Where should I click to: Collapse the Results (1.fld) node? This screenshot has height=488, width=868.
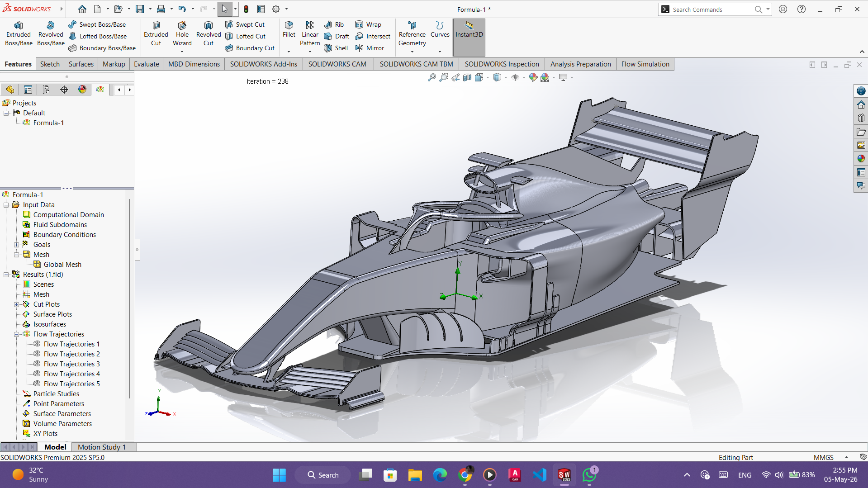pyautogui.click(x=6, y=275)
